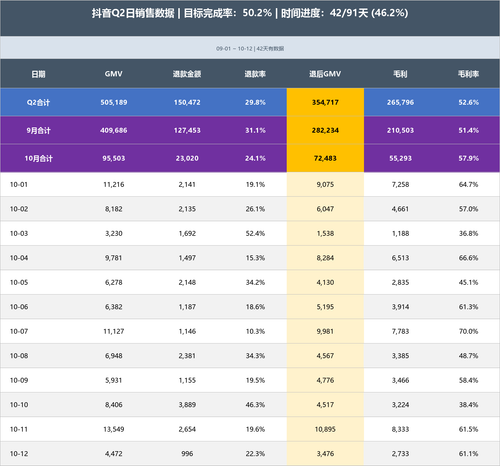
Task: Click refund amount 3,889 for 10-10
Action: coord(187,405)
